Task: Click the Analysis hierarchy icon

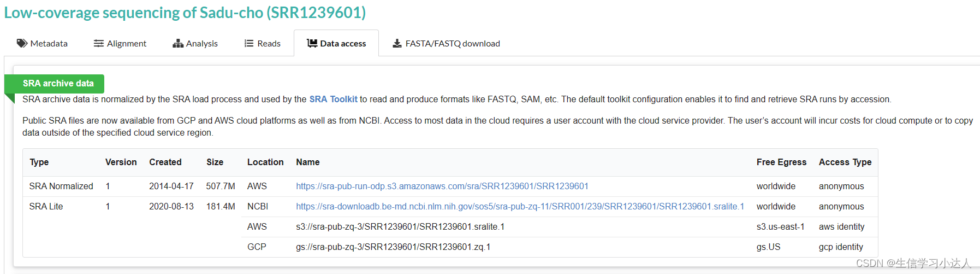Action: tap(178, 43)
